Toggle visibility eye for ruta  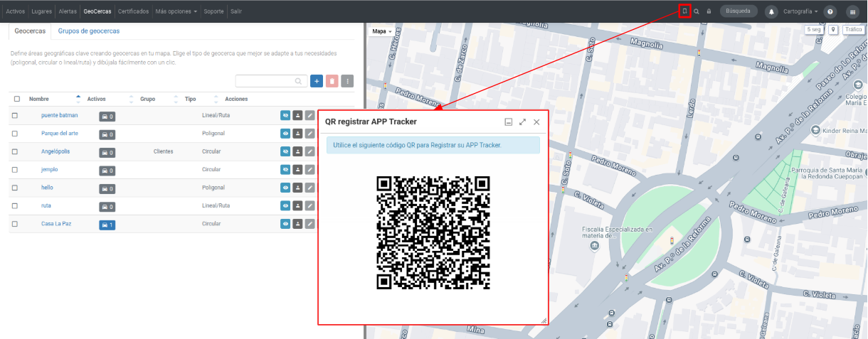pos(285,205)
